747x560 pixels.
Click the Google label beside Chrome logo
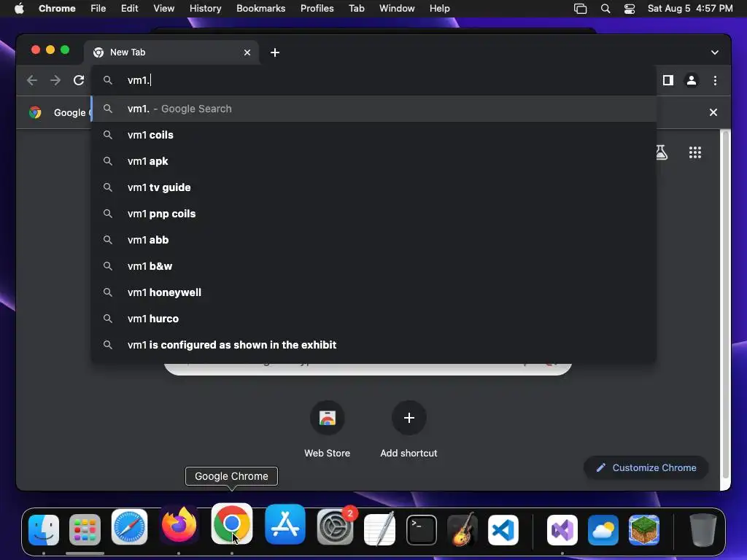click(x=69, y=113)
